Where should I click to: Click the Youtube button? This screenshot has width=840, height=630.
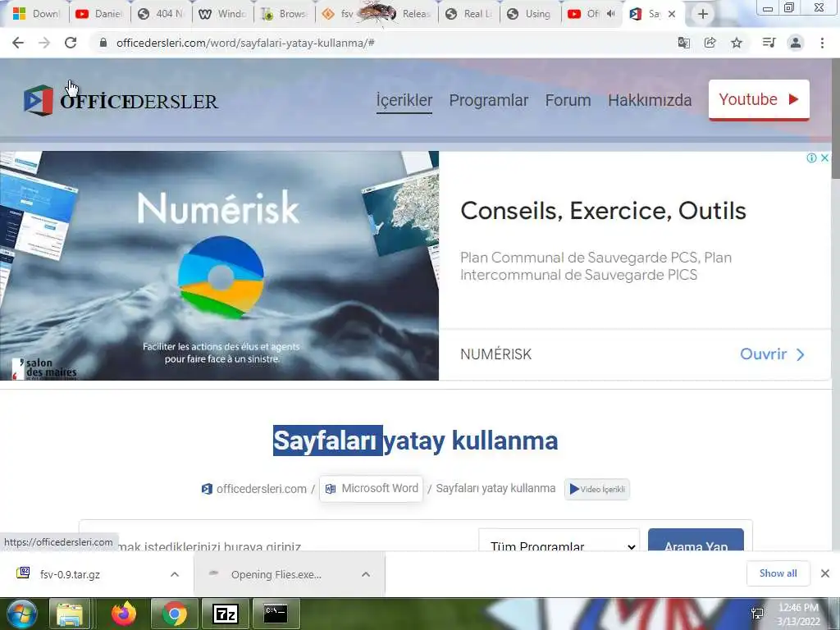[759, 99]
